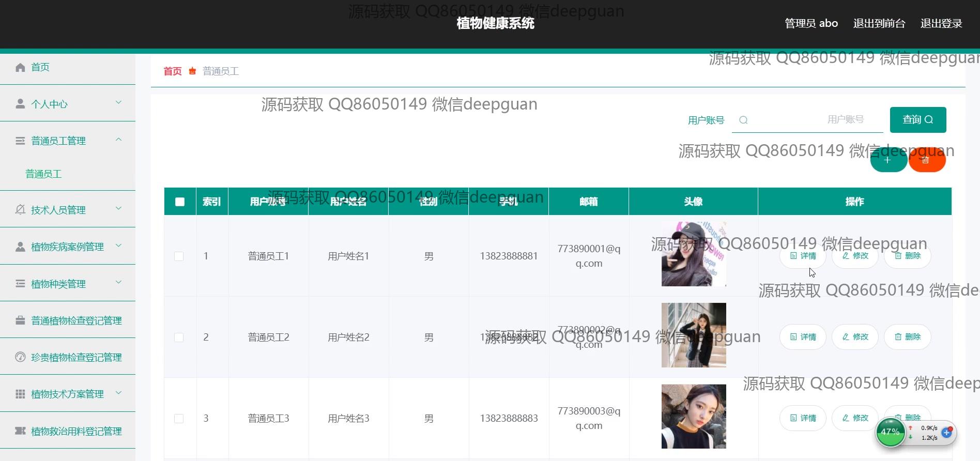The image size is (980, 461).
Task: Click the briefcase icon beside 普通植物检查登记管理
Action: tap(20, 320)
